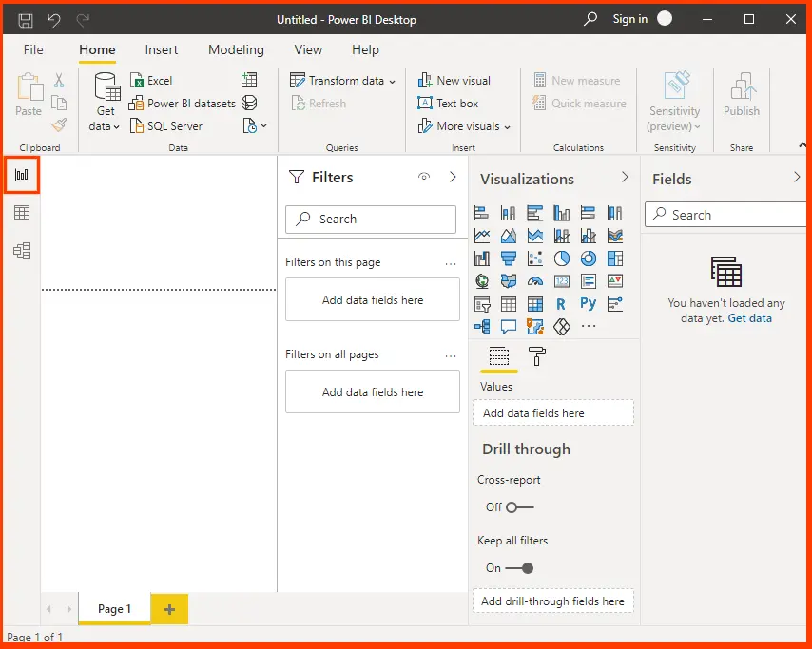
Task: Click the Get data link
Action: coord(750,318)
